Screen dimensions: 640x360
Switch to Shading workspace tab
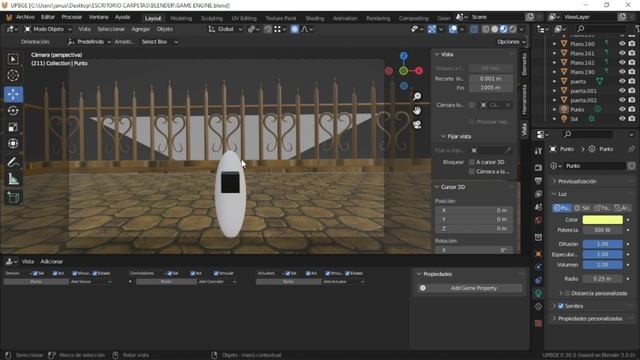315,18
